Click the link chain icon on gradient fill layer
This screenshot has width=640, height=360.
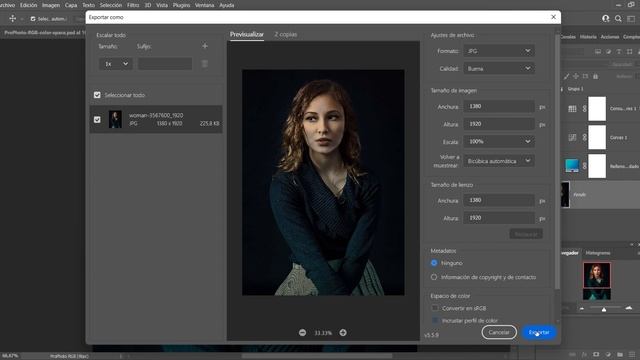click(584, 166)
